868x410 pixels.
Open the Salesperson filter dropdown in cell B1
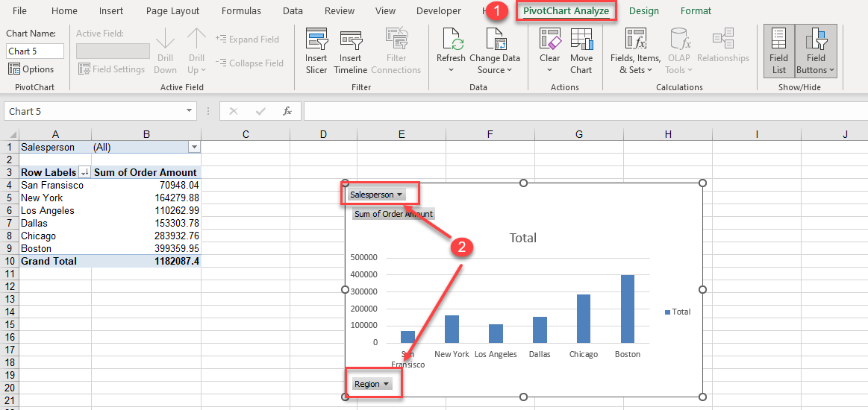(194, 148)
